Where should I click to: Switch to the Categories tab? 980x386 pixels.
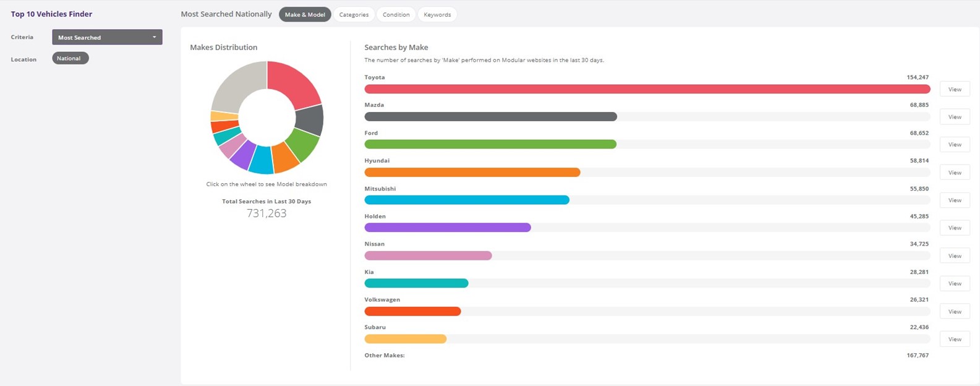click(x=354, y=14)
